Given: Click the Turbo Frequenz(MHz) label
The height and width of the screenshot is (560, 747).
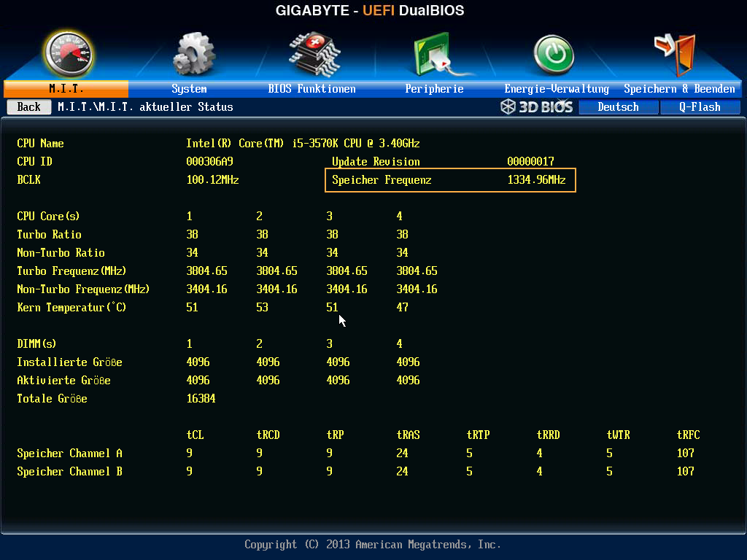Looking at the screenshot, I should coord(71,271).
